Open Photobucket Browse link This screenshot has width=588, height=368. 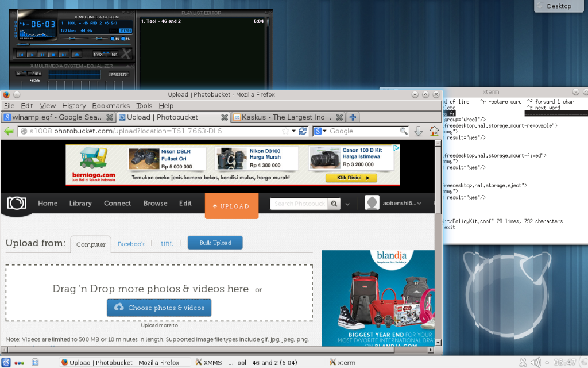pyautogui.click(x=155, y=203)
